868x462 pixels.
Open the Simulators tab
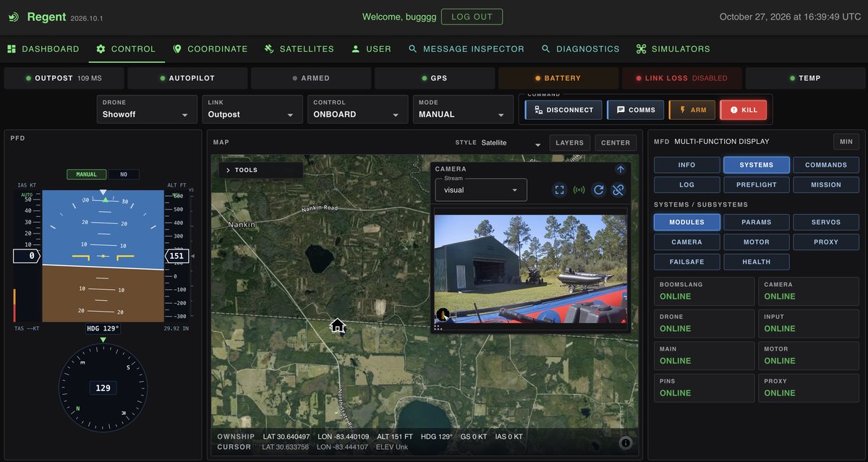[673, 49]
